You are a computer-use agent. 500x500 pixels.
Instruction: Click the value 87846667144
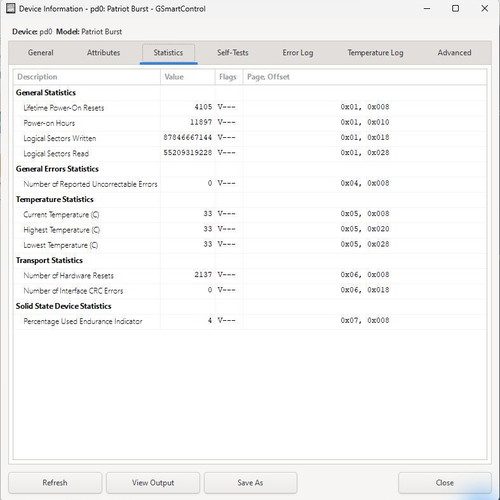[x=188, y=138]
